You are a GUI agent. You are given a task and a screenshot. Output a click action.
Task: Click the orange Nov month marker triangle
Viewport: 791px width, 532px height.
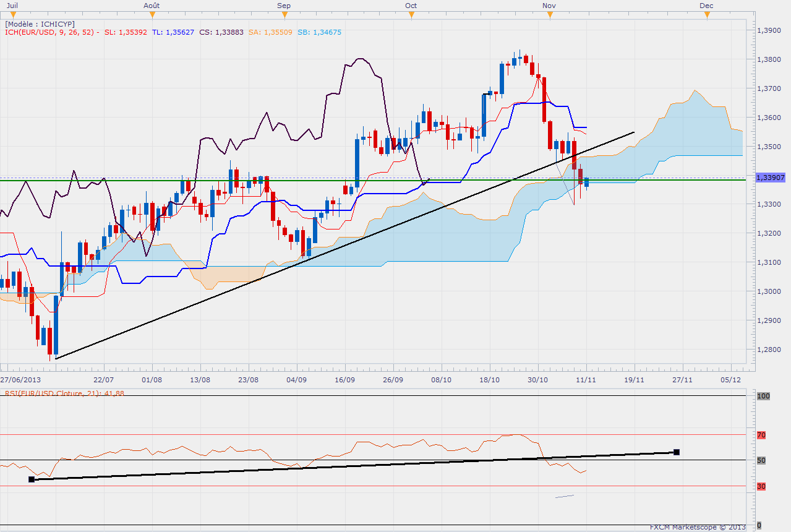550,14
